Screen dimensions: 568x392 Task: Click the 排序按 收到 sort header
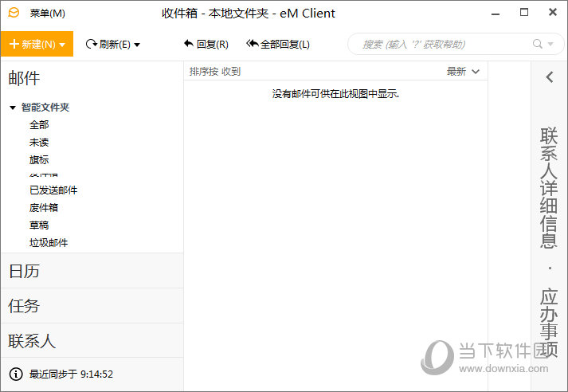[x=215, y=72]
